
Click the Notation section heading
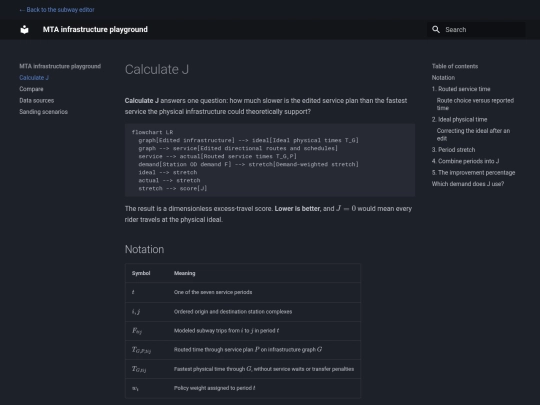click(144, 249)
